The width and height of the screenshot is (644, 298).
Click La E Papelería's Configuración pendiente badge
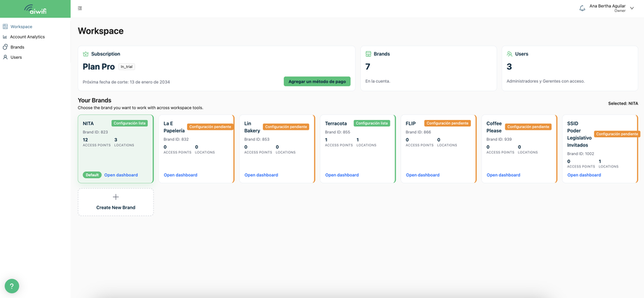click(210, 127)
